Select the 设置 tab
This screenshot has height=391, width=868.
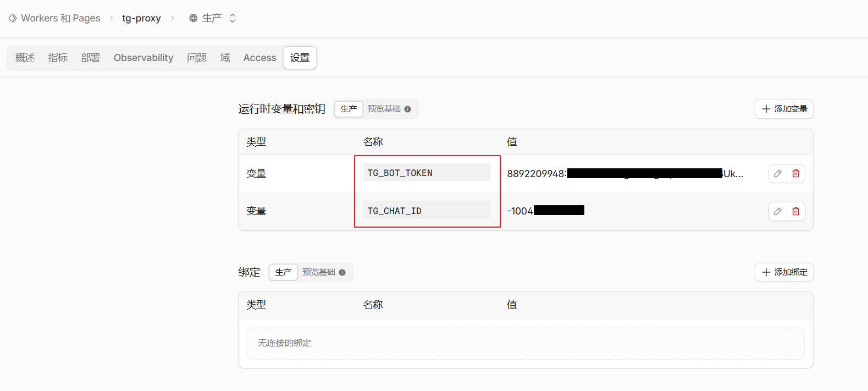pyautogui.click(x=300, y=58)
